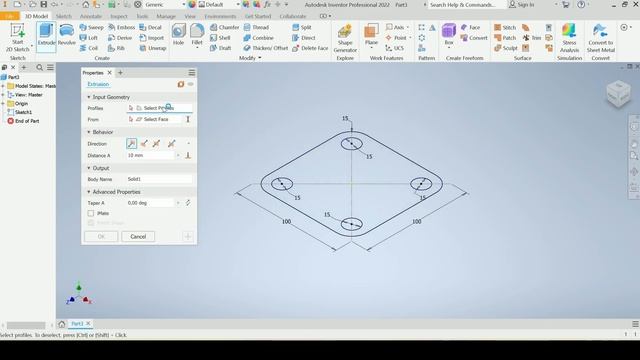Image resolution: width=640 pixels, height=360 pixels.
Task: Toggle the iMate checkbox
Action: pos(91,213)
